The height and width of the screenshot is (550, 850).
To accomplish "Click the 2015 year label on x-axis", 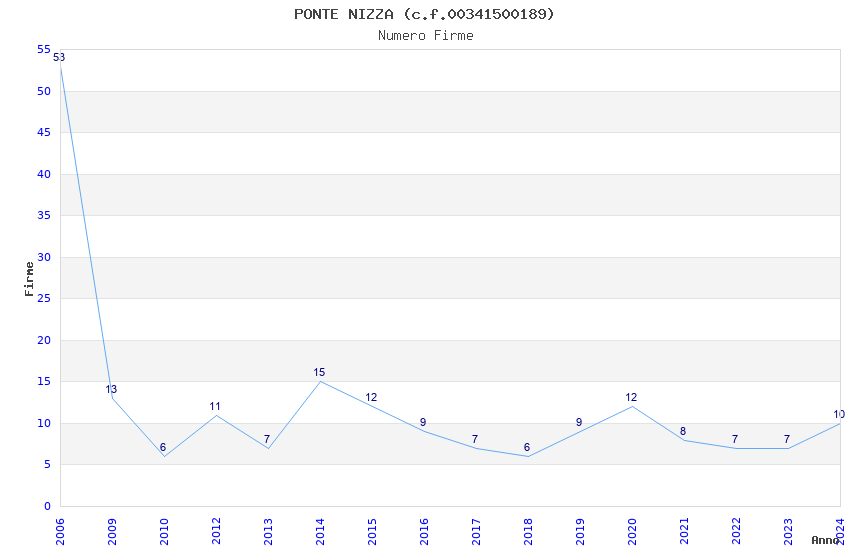I will pos(372,531).
